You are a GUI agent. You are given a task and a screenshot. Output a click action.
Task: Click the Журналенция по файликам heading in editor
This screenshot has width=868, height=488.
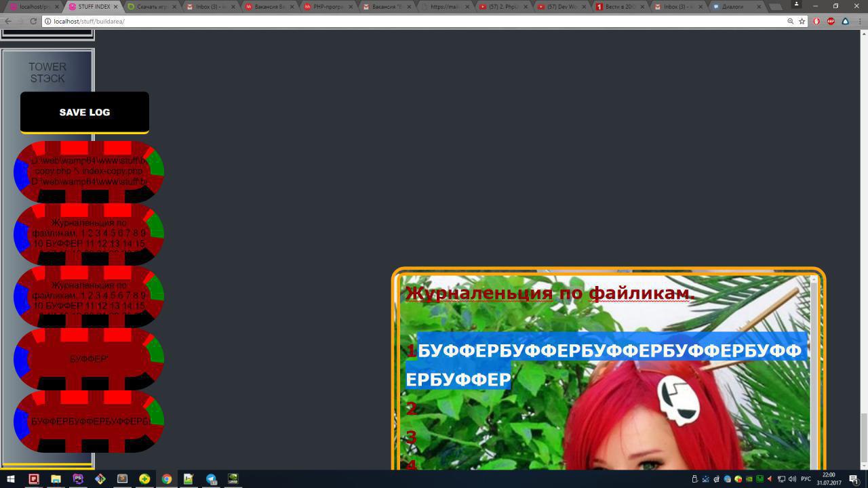[550, 293]
